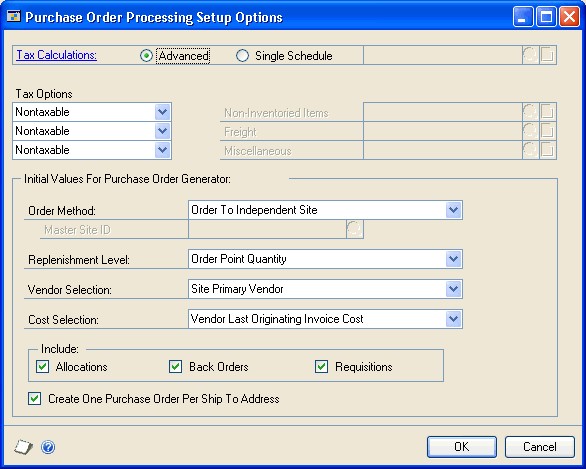
Task: Expand the Cost Selection dropdown
Action: click(453, 319)
